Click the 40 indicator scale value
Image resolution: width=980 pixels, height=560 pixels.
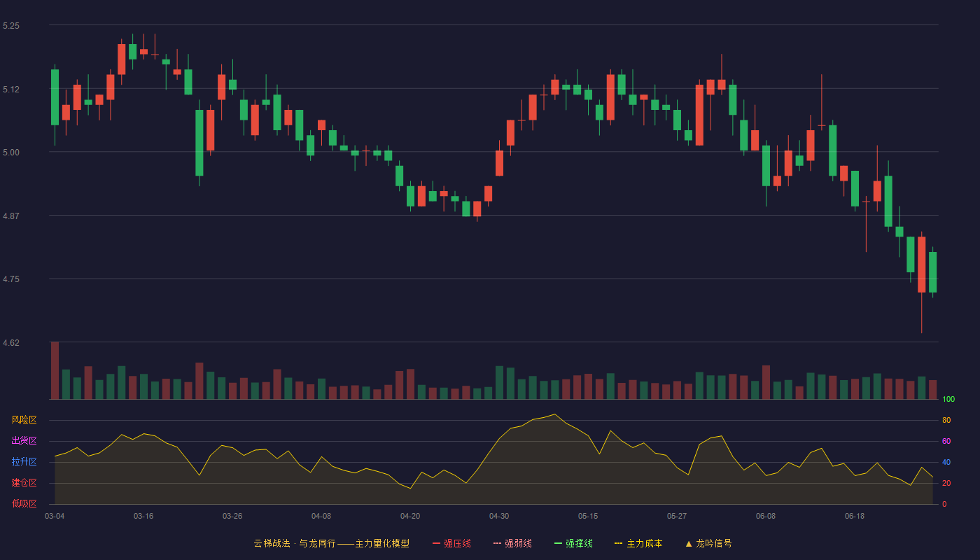click(x=946, y=462)
